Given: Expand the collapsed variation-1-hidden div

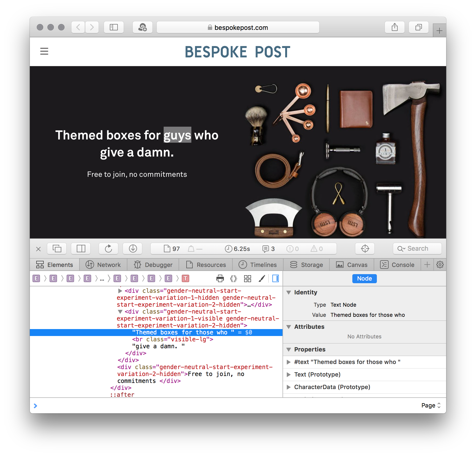Looking at the screenshot, I should pyautogui.click(x=120, y=291).
